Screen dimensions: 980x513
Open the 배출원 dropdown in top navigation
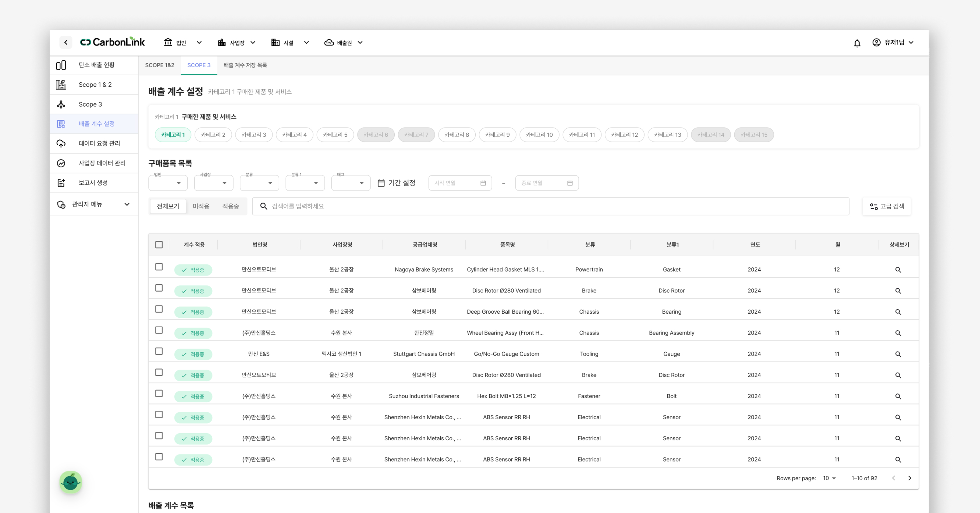click(344, 43)
